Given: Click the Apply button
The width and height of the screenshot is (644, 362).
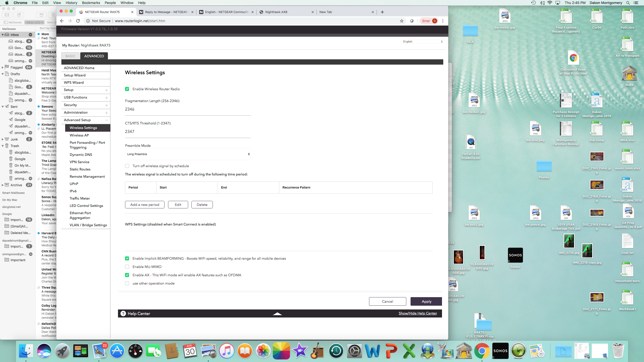Looking at the screenshot, I should [x=426, y=301].
